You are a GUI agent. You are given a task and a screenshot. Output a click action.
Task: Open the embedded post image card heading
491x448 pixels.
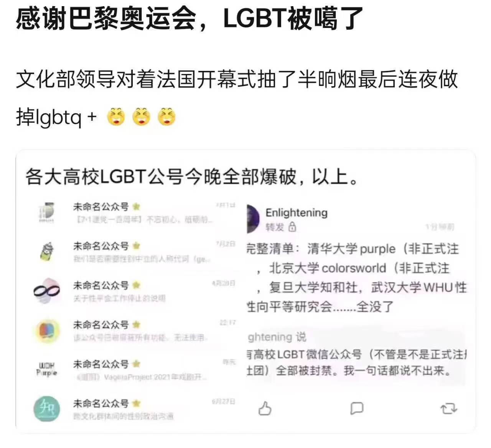tap(191, 177)
